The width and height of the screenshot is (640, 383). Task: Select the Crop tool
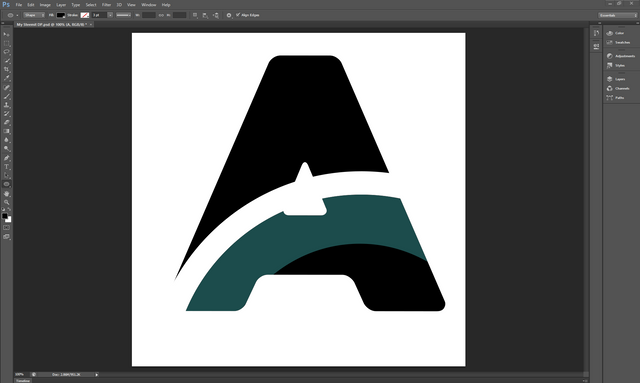[7, 69]
